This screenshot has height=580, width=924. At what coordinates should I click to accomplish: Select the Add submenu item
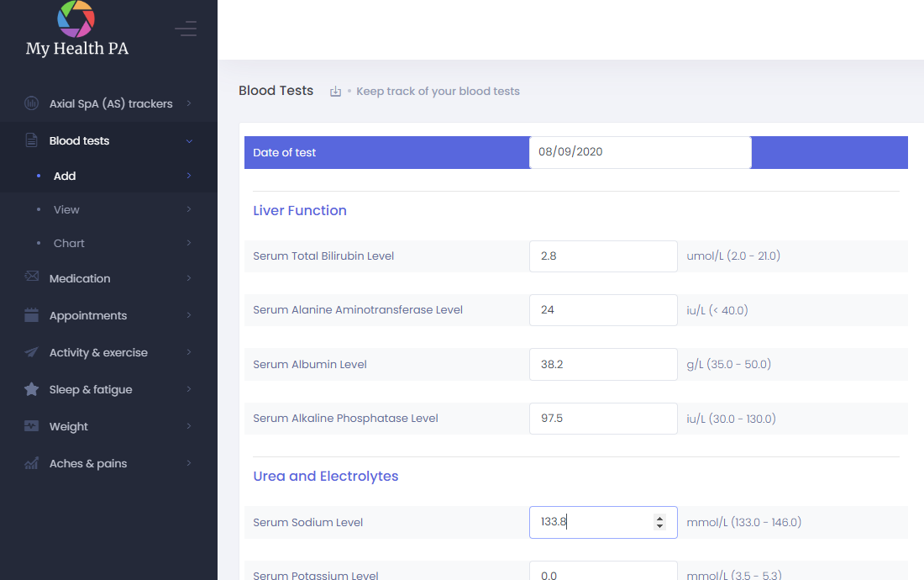pyautogui.click(x=108, y=176)
